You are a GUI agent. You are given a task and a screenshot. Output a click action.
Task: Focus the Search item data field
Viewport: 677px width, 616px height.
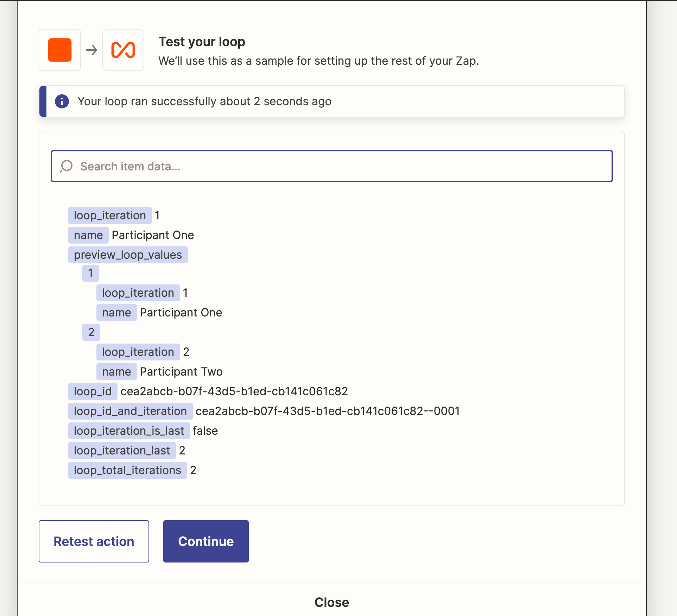click(x=332, y=166)
